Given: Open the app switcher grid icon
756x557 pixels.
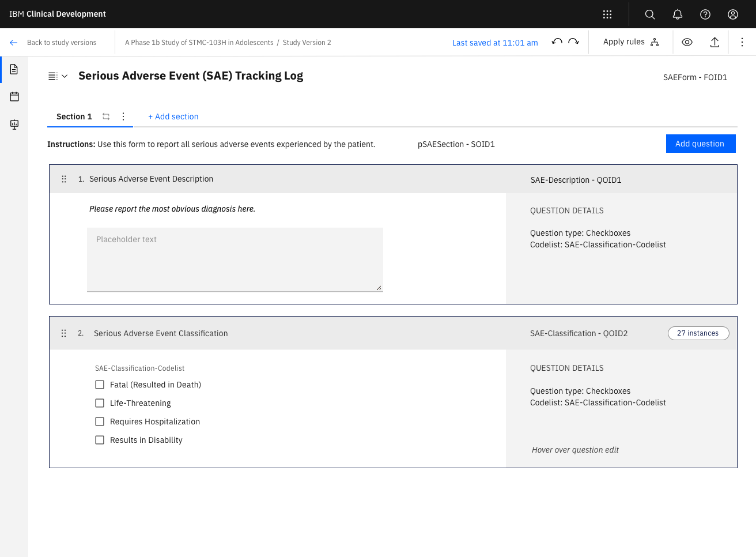Looking at the screenshot, I should click(607, 14).
